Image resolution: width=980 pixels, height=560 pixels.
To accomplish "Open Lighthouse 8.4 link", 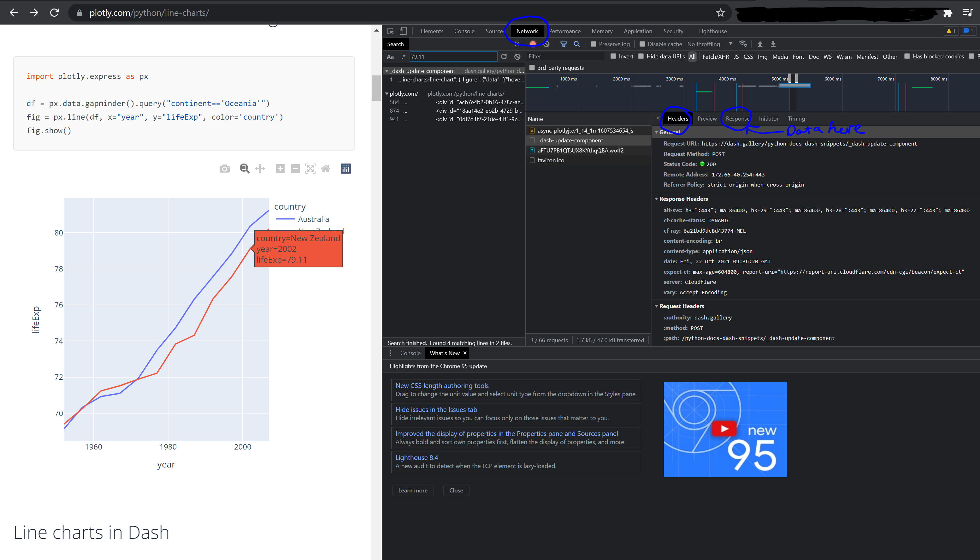I will (416, 457).
